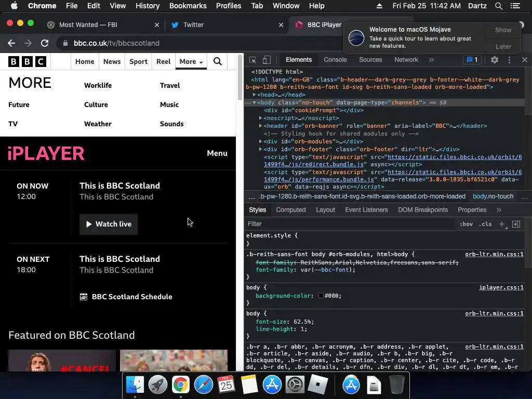This screenshot has height=399, width=532.
Task: Open the BBC search magnifier icon
Action: [218, 62]
